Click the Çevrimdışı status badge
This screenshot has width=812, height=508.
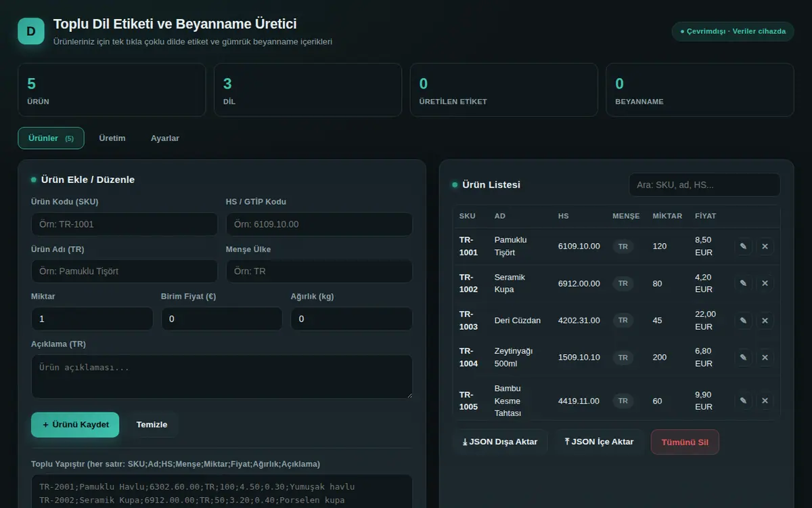tap(733, 31)
